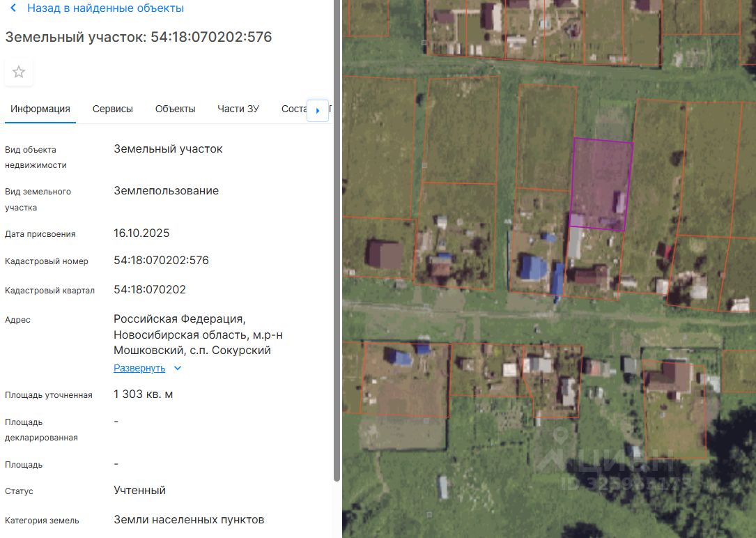Click the 'Площадь уточненная' label

(49, 395)
